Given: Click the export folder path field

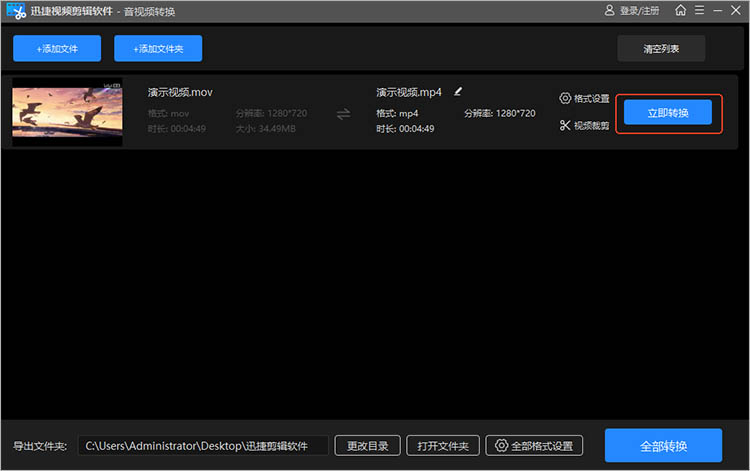Looking at the screenshot, I should 203,446.
